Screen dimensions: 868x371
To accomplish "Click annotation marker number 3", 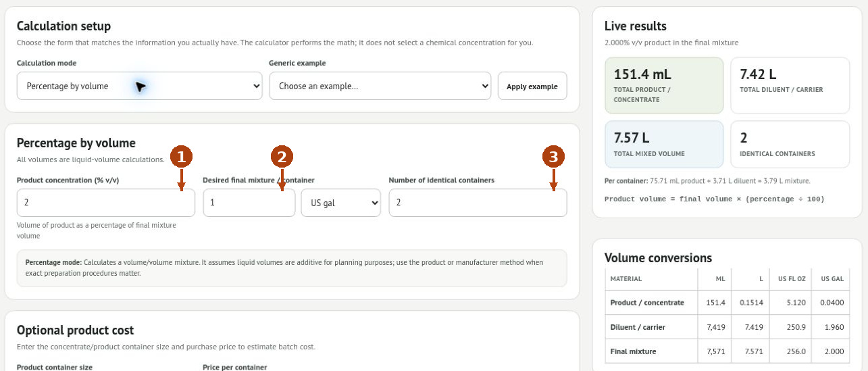I will pos(553,157).
